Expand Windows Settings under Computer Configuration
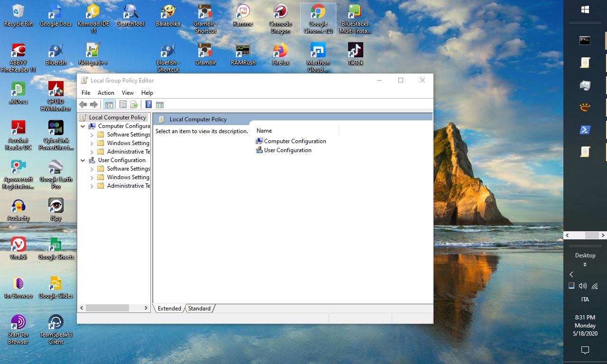The height and width of the screenshot is (364, 607). [x=92, y=143]
